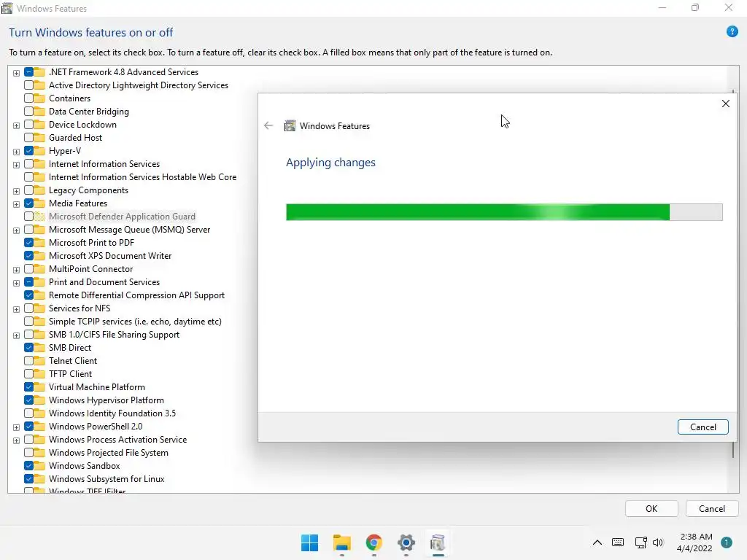
Task: Expand Windows Process Activation Service node
Action: click(16, 440)
